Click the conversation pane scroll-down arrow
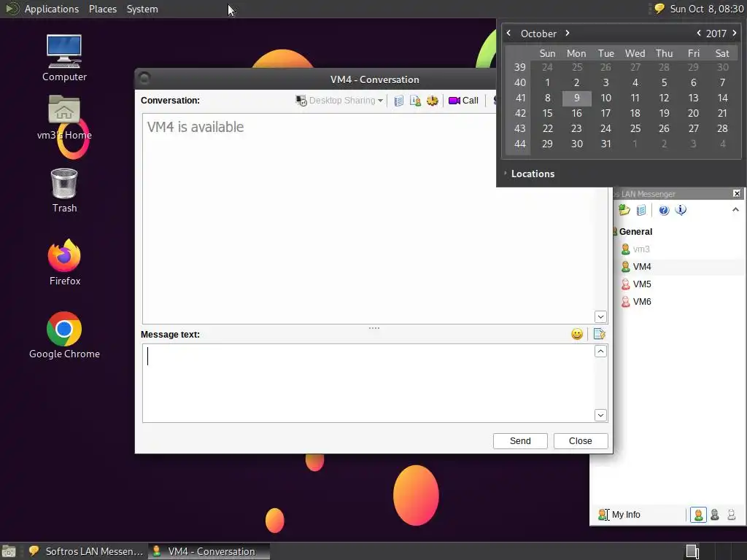 (x=600, y=316)
